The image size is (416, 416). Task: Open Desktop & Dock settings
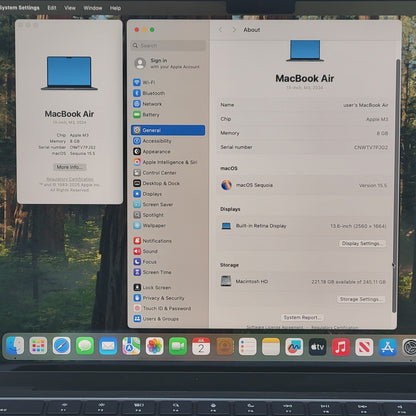tap(156, 183)
